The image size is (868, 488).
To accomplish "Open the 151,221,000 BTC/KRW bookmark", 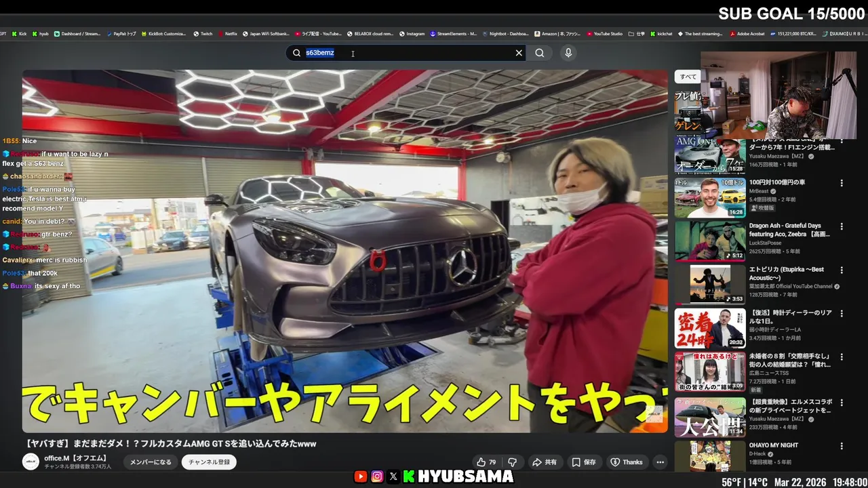I will [x=793, y=33].
